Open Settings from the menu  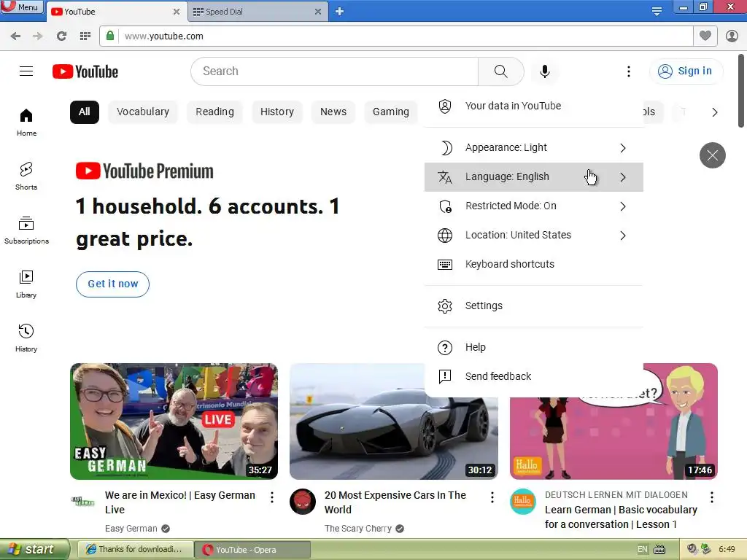point(533,306)
